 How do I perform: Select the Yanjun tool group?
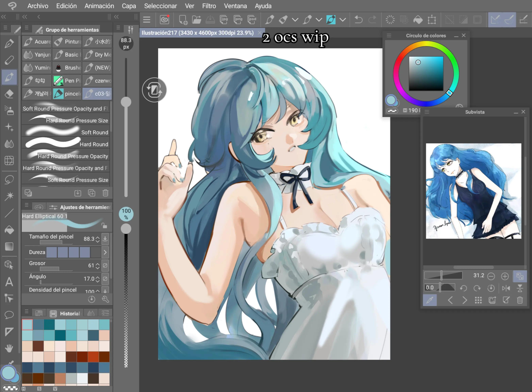pyautogui.click(x=37, y=55)
